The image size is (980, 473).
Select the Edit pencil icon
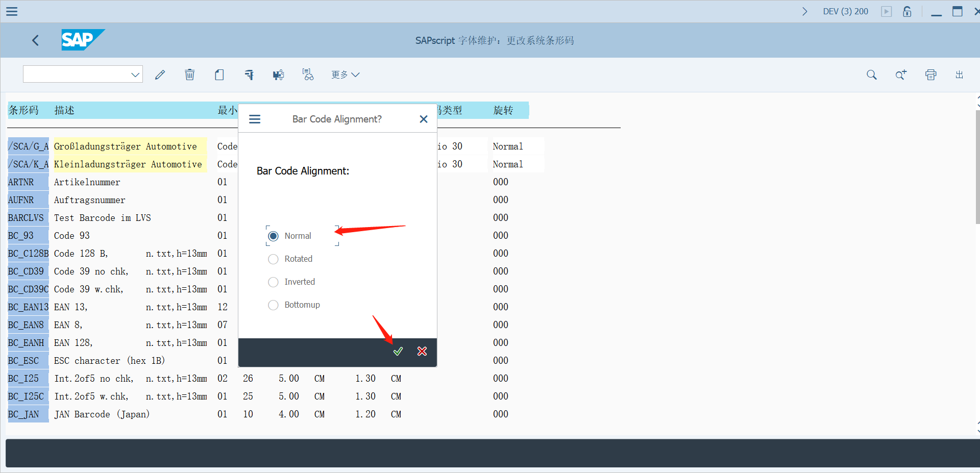point(160,74)
